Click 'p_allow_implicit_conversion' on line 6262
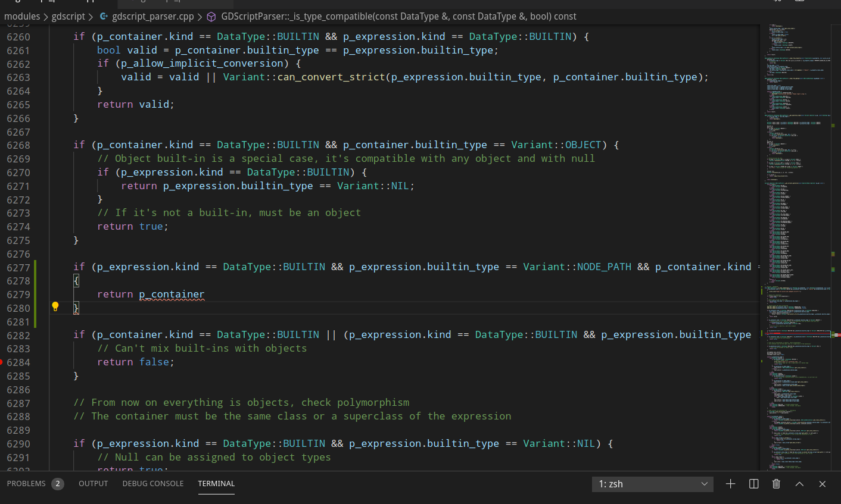The width and height of the screenshot is (841, 504). coord(202,63)
